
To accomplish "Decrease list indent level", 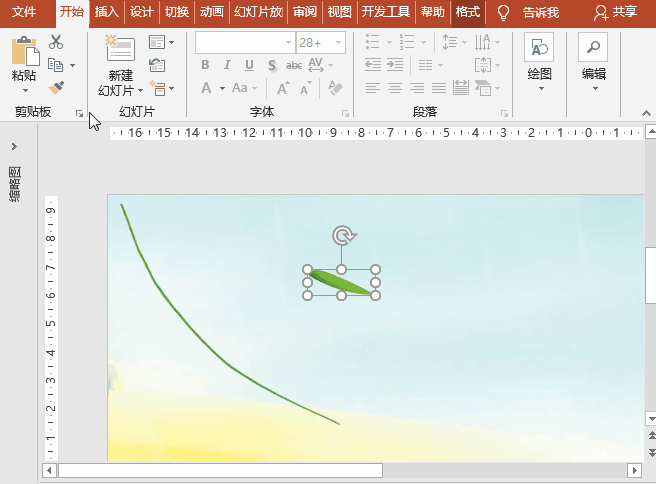I will tap(372, 65).
